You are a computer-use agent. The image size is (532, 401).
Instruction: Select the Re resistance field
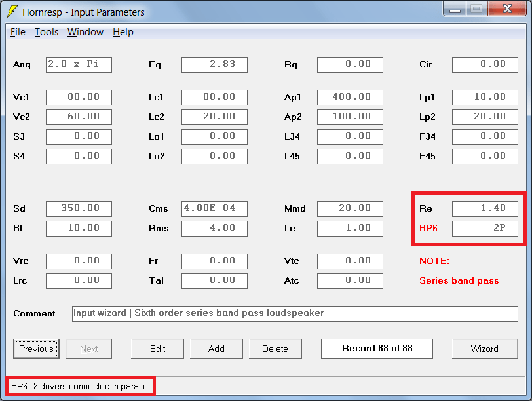485,208
